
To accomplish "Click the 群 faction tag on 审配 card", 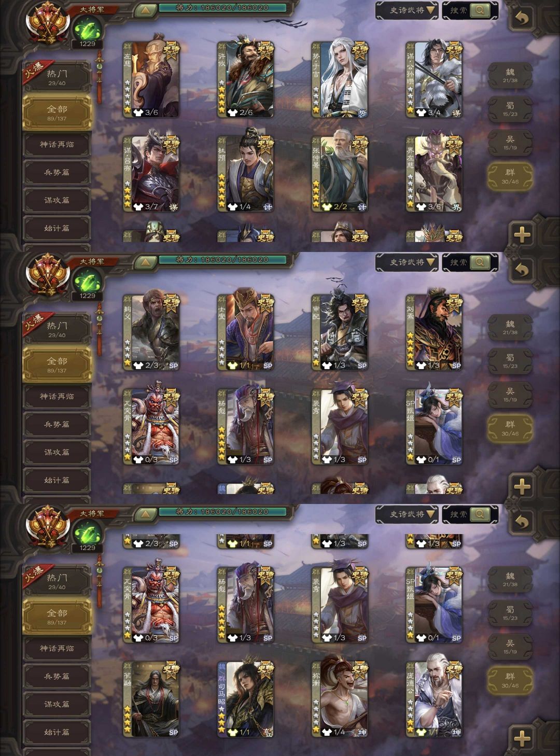I will [316, 299].
